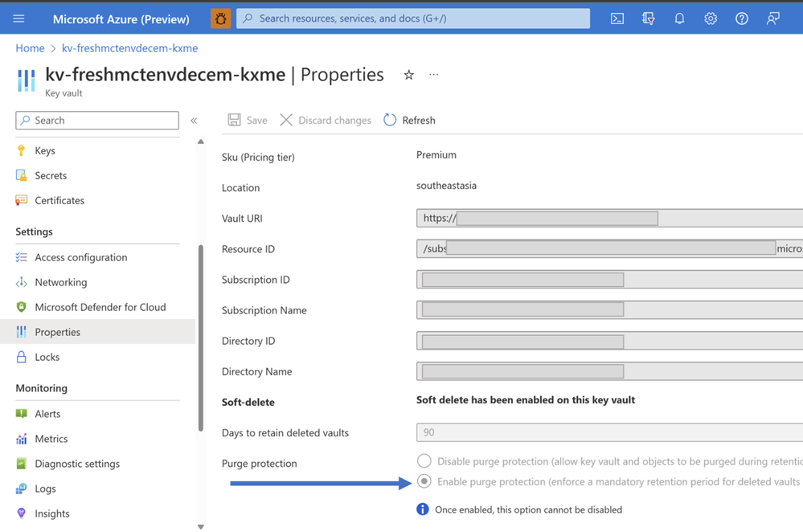Click the Secrets icon in the sidebar

pyautogui.click(x=21, y=176)
